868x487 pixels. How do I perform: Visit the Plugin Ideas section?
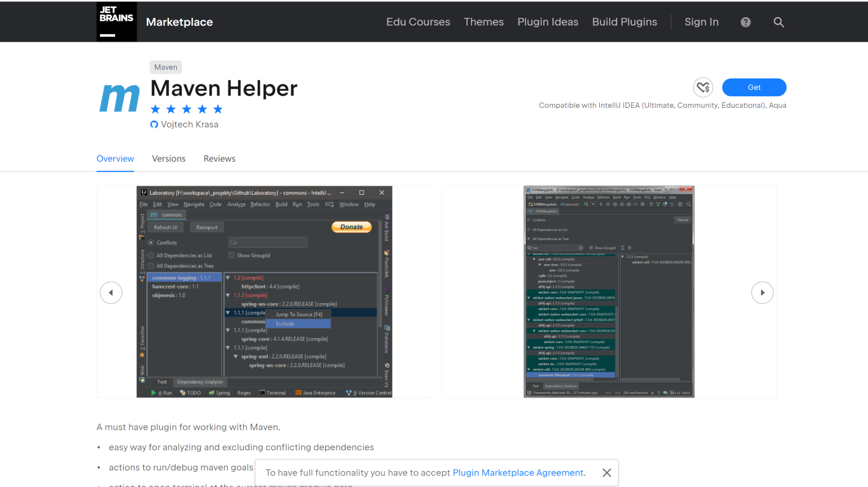click(547, 22)
